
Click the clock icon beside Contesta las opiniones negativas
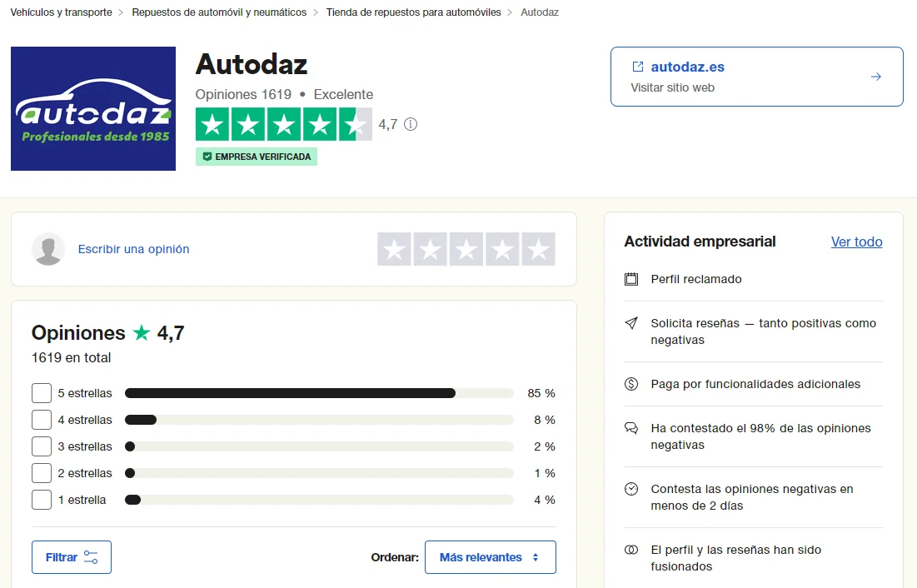(631, 489)
